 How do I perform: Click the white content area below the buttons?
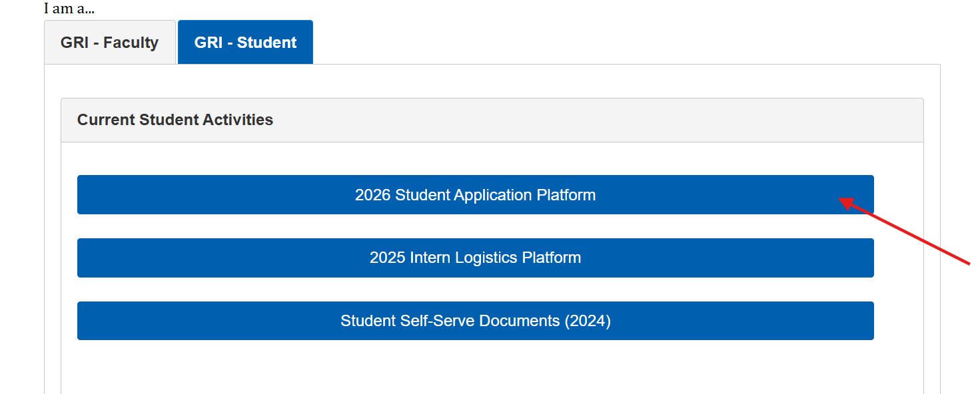tap(475, 366)
